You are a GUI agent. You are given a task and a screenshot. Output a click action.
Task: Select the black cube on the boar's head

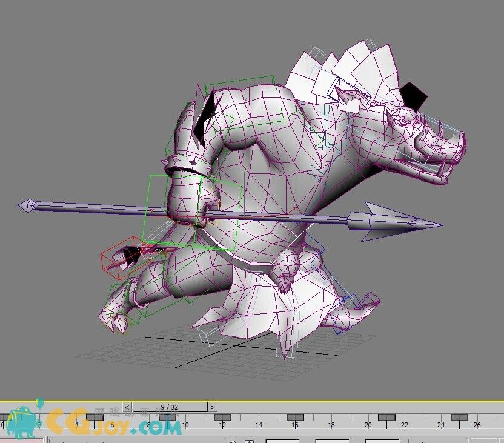point(414,95)
